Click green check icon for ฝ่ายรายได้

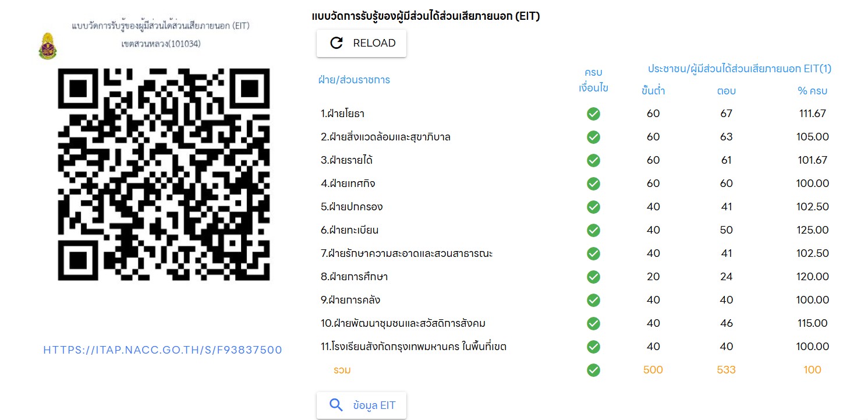pos(593,160)
